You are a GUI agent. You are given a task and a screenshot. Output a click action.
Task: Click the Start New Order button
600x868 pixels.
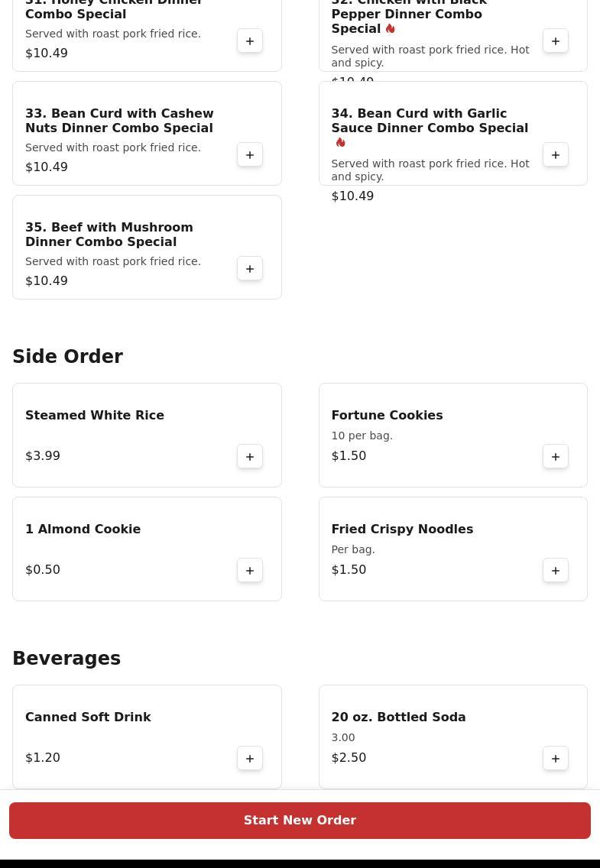tap(300, 821)
